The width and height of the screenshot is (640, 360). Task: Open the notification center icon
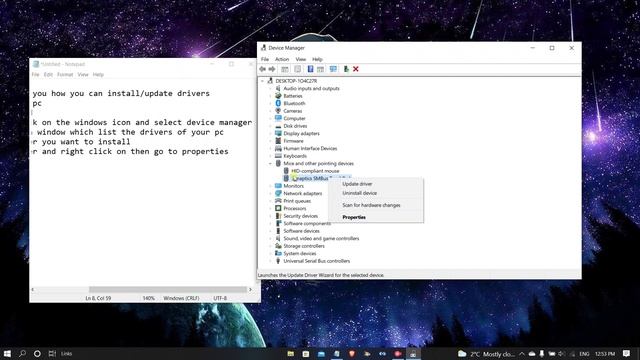627,353
